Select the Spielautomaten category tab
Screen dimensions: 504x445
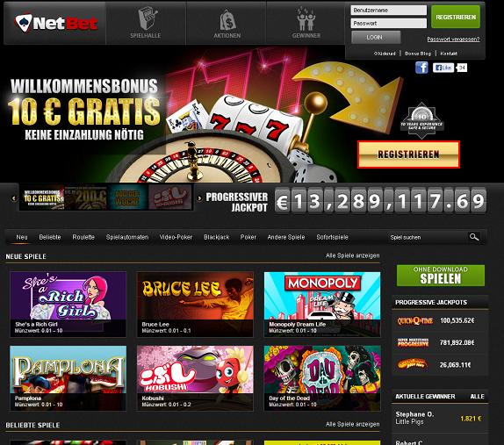[127, 237]
